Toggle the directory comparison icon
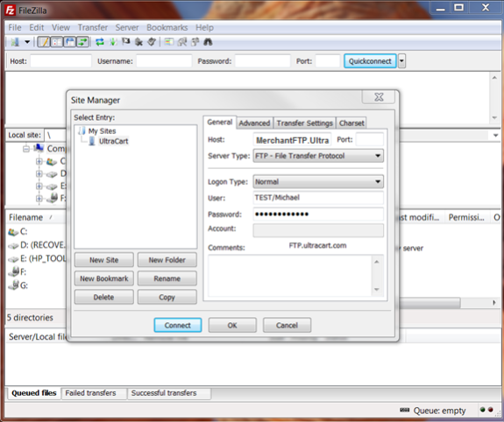 pos(182,42)
